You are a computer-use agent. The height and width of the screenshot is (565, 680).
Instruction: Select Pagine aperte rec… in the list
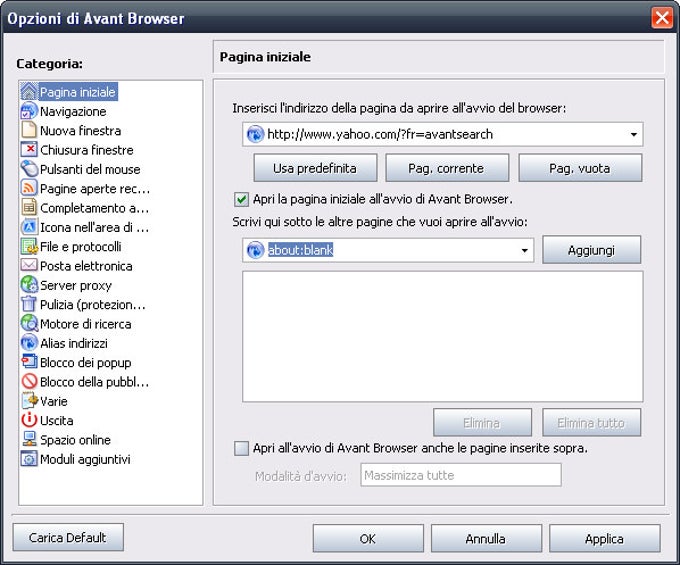point(95,189)
